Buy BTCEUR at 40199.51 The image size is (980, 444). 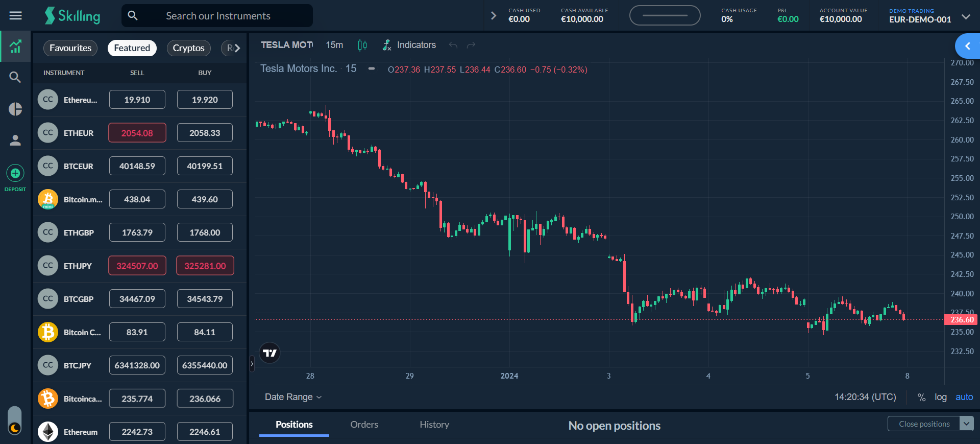[x=205, y=166]
